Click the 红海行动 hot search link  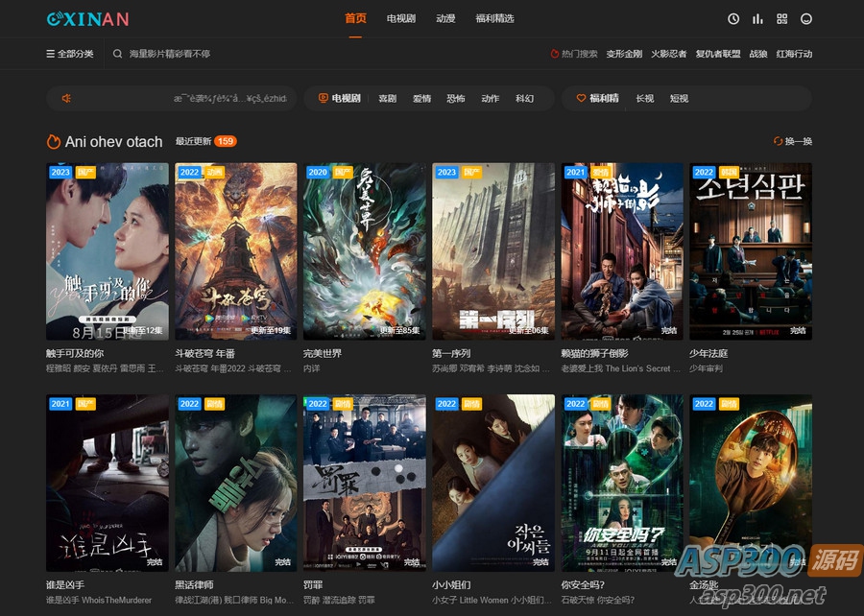(x=794, y=54)
